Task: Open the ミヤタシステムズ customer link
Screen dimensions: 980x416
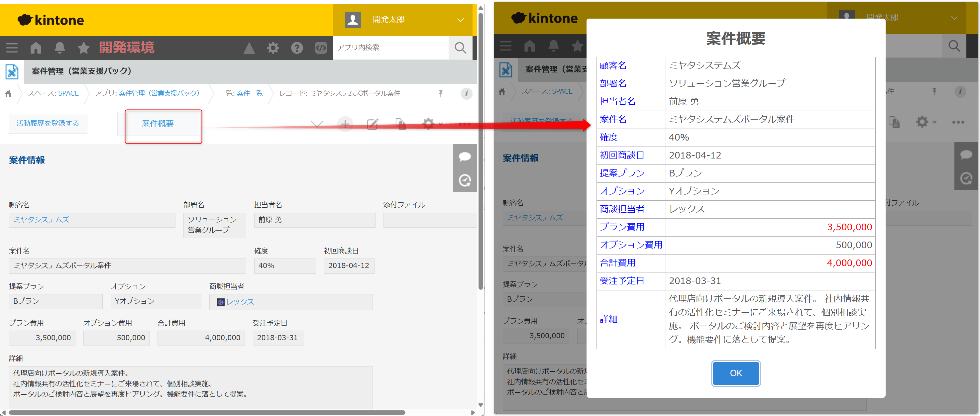Action: [x=41, y=220]
